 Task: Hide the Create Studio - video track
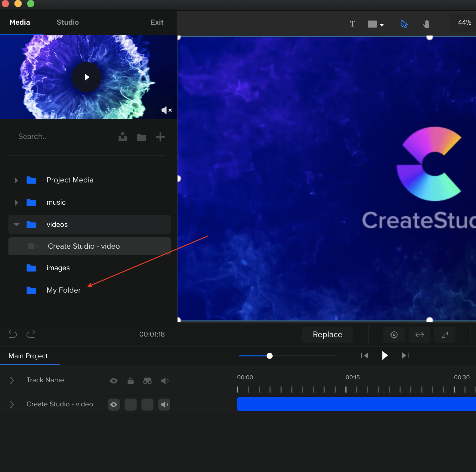point(114,405)
